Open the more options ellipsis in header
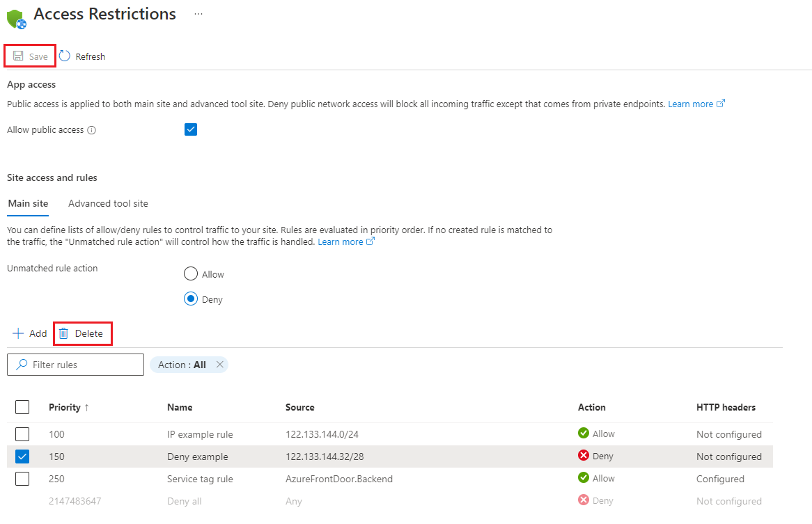The width and height of the screenshot is (812, 524). [x=198, y=15]
